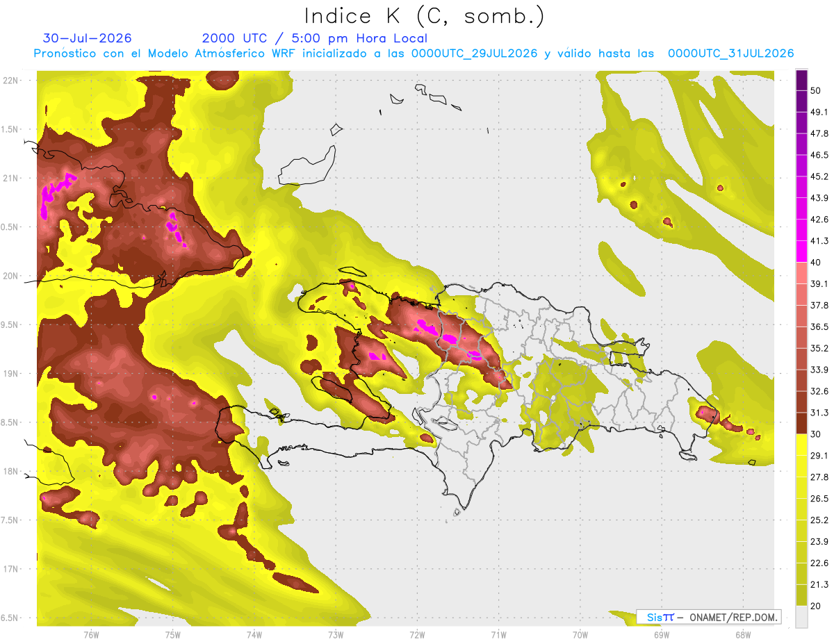Click legend value "23.9"
This screenshot has width=834, height=644.
click(819, 541)
